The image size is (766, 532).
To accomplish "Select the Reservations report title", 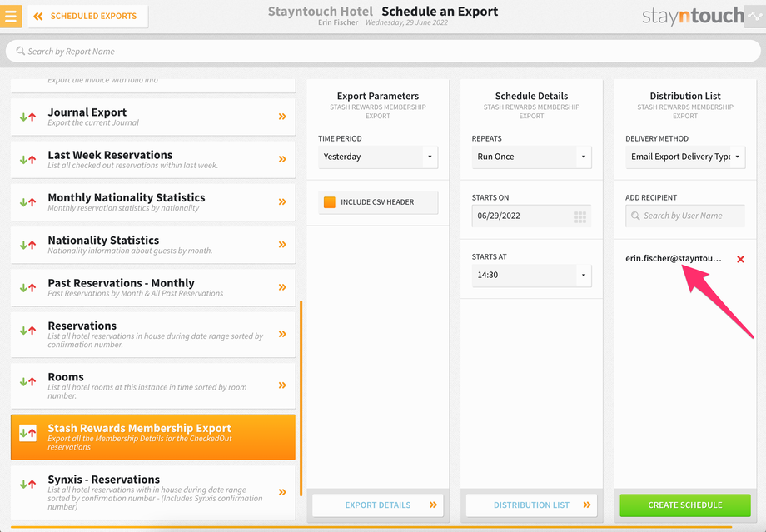I will click(x=82, y=326).
